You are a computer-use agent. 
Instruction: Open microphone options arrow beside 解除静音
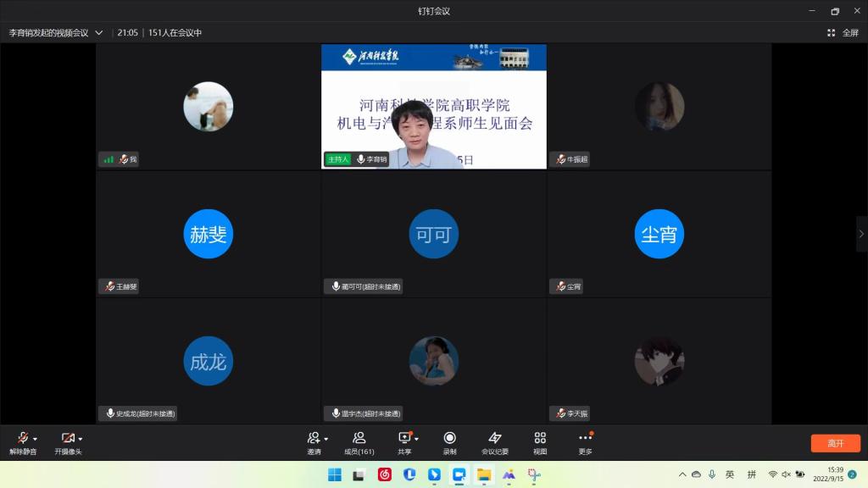click(35, 439)
